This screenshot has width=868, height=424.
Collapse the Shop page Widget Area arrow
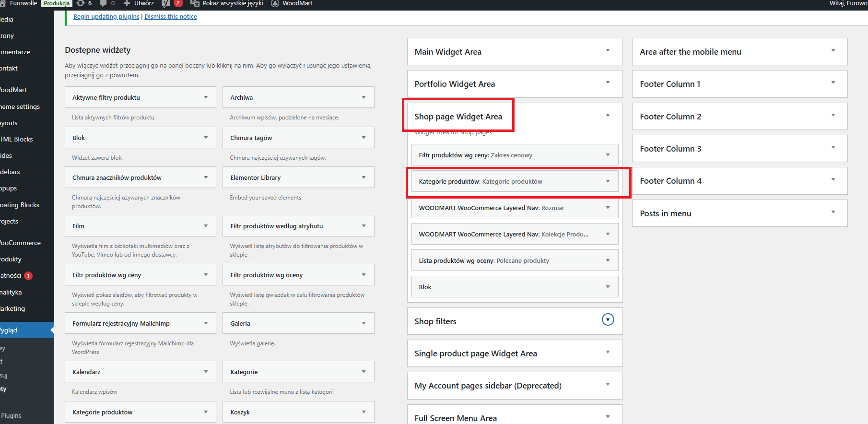point(608,115)
